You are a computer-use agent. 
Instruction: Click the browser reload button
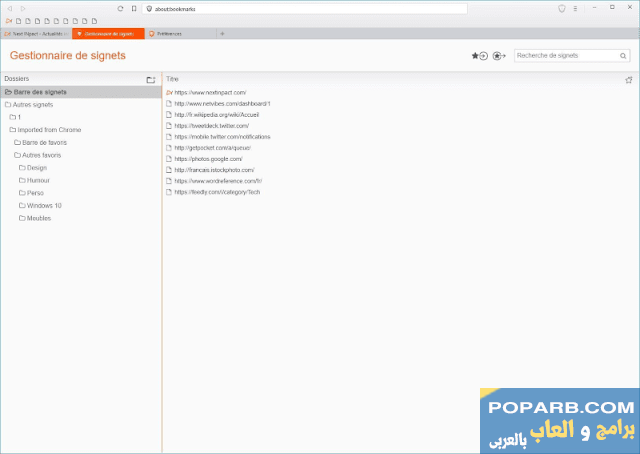[120, 8]
